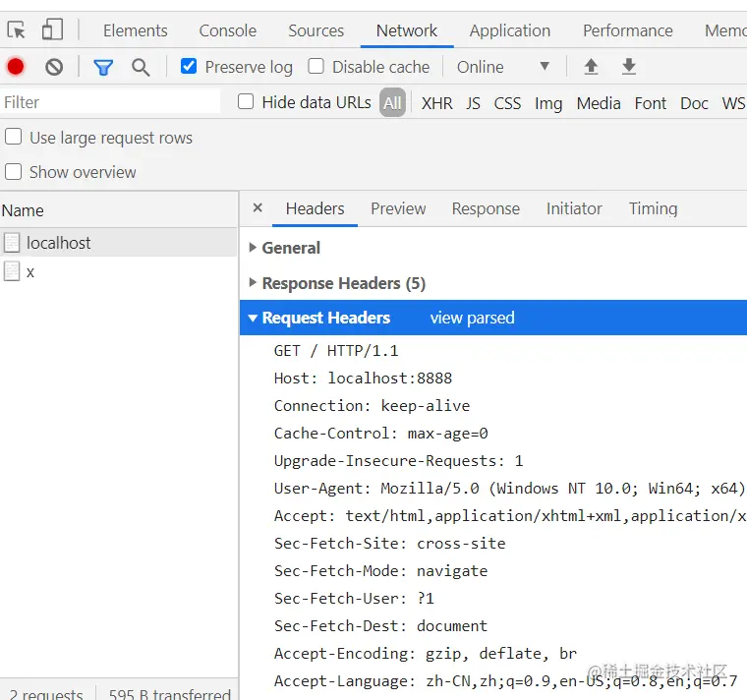Click the x request document icon
This screenshot has height=700, width=747.
[12, 271]
